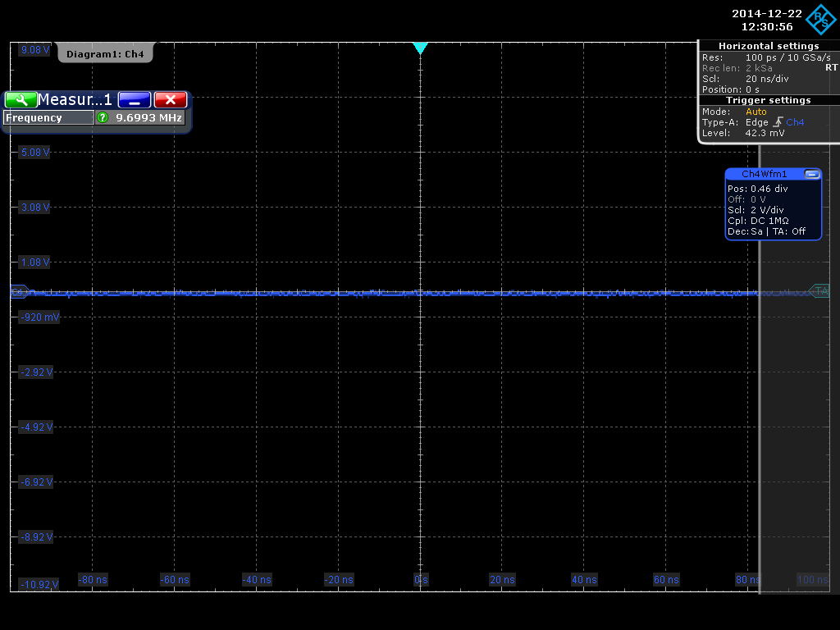Select the Ch4 ground level marker
The height and width of the screenshot is (630, 840).
18,291
